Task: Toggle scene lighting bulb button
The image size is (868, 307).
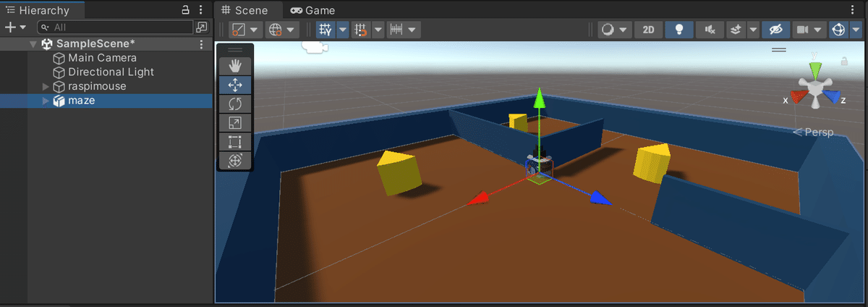Action: (x=679, y=30)
